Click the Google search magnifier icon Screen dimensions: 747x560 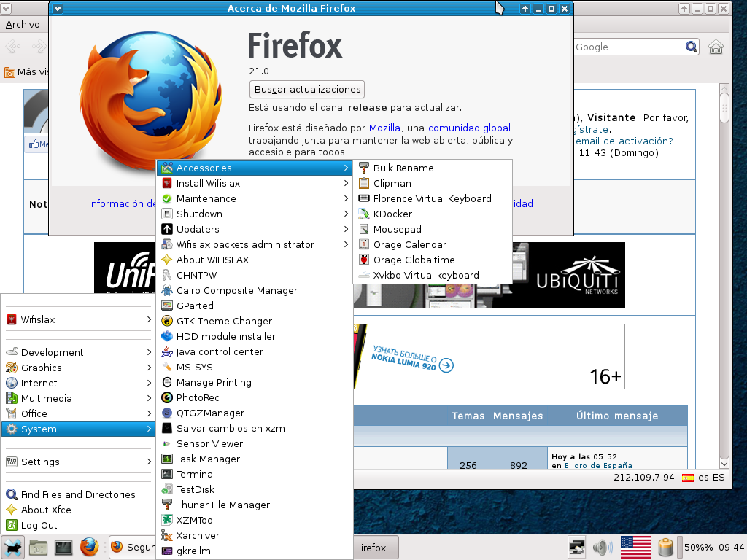692,47
